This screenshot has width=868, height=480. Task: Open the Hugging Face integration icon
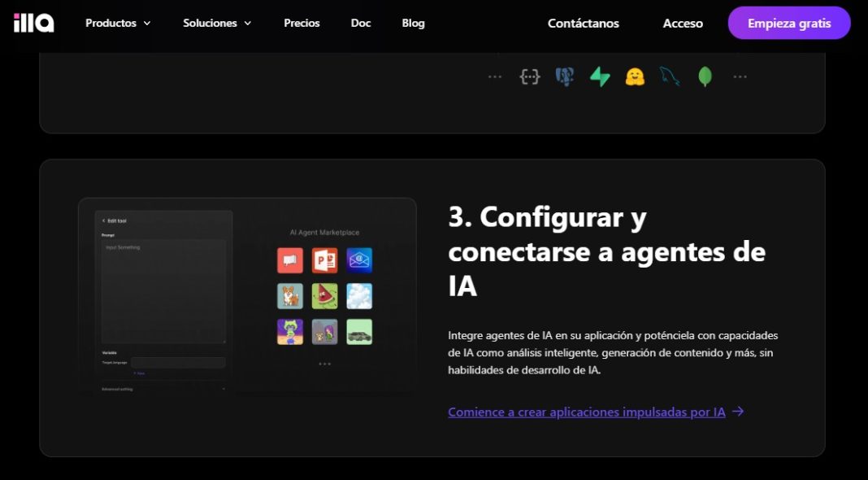635,76
